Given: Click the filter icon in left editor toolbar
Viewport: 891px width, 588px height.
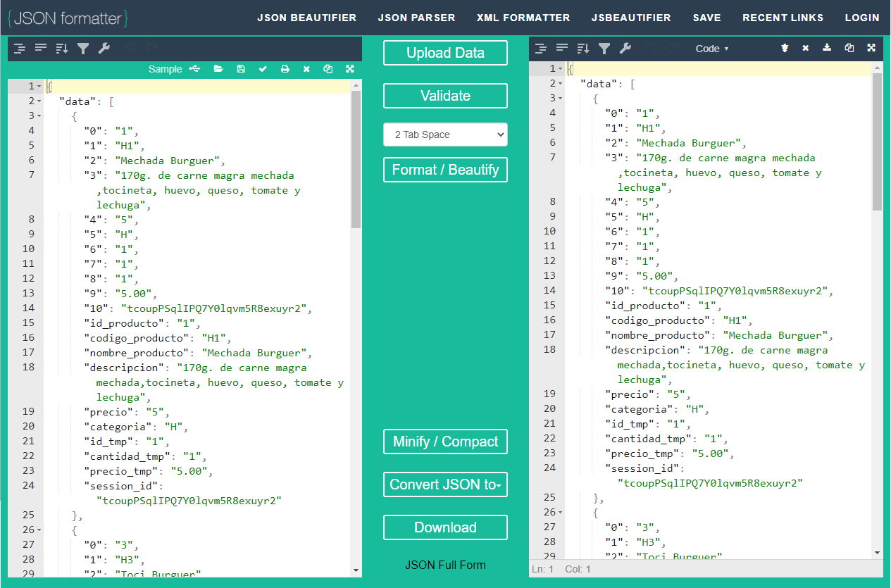Looking at the screenshot, I should (83, 49).
